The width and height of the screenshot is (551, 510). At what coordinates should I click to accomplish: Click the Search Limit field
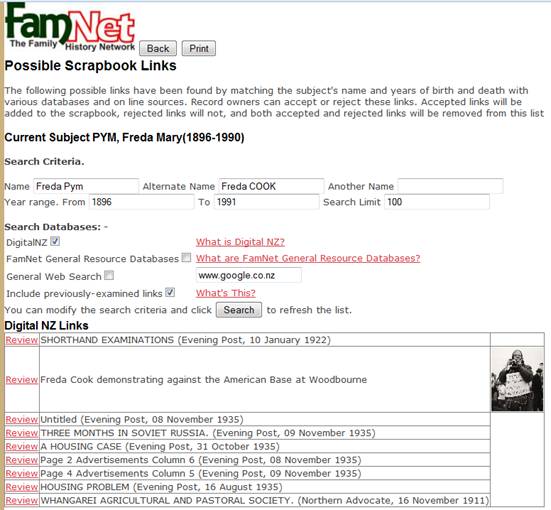click(437, 202)
